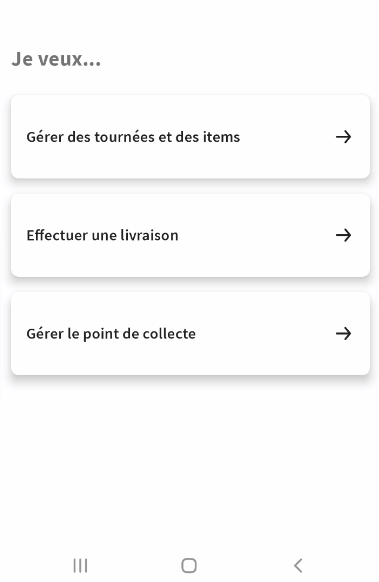
Task: Open the Gérer des tournées et des items option
Action: coord(190,137)
